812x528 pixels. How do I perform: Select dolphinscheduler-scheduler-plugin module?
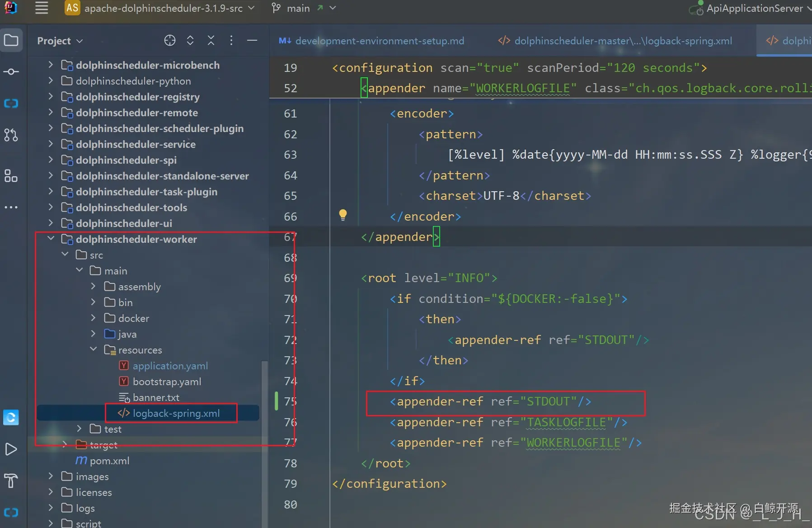pos(160,128)
